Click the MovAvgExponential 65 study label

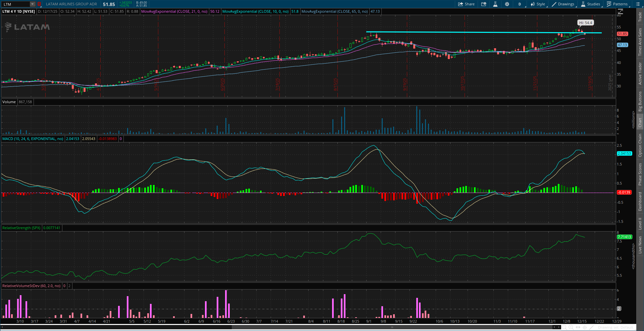(334, 11)
